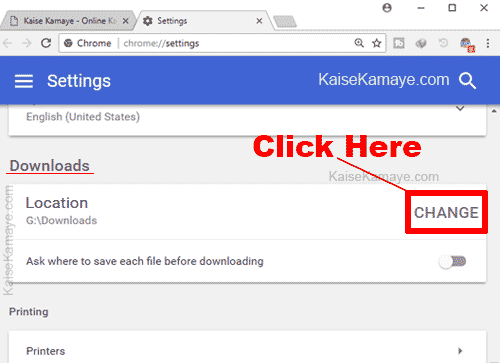
Task: Switch to the Kaise Kamaye tab
Action: (67, 21)
